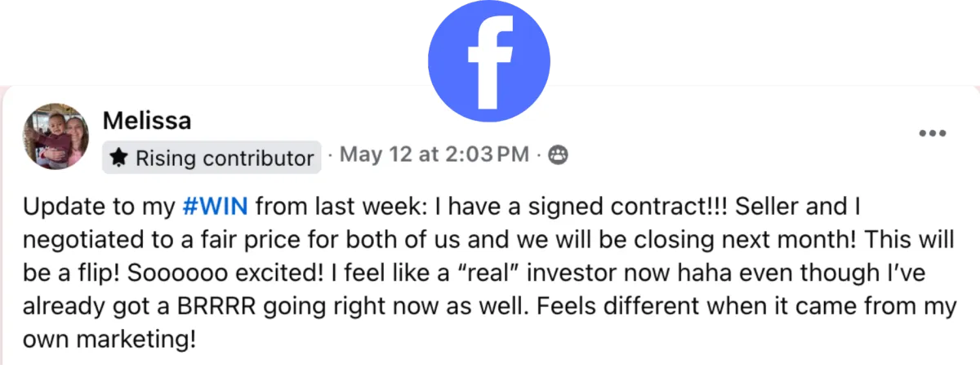Open the three-dot post options menu
Image resolution: width=980 pixels, height=365 pixels.
pyautogui.click(x=932, y=133)
